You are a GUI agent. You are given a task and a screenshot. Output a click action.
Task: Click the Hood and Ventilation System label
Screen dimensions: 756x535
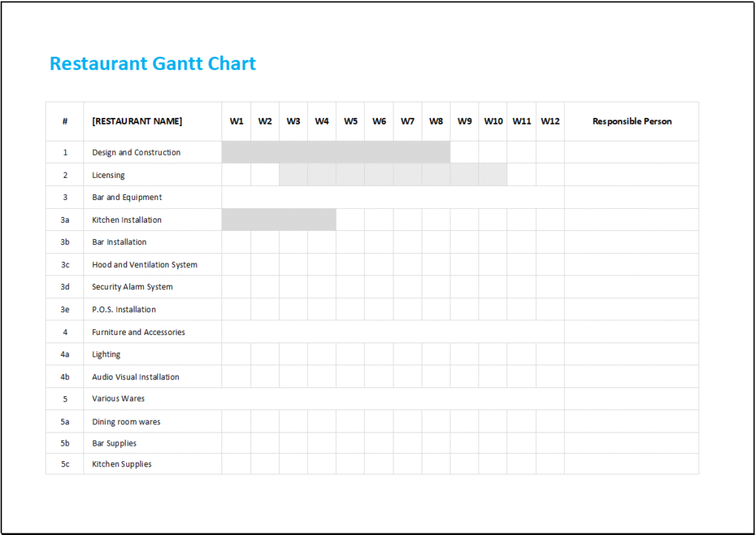(144, 264)
